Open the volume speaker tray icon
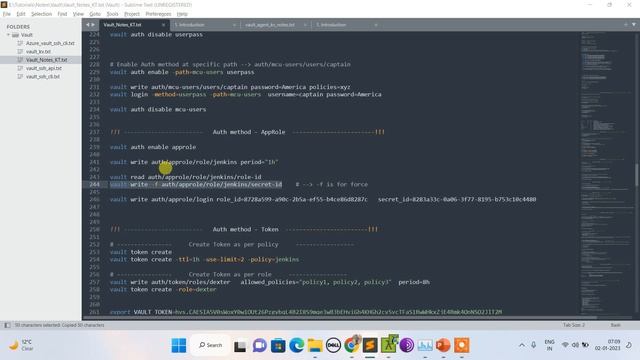 [x=575, y=345]
